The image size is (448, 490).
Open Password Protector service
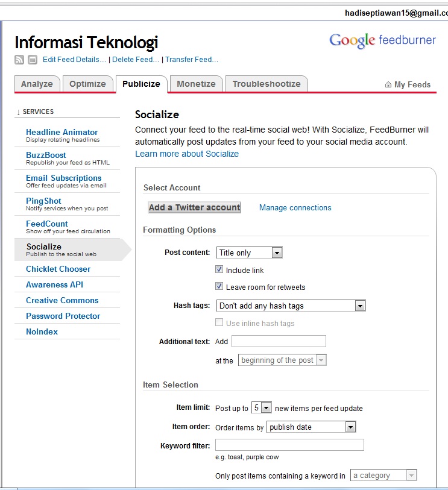click(x=63, y=316)
